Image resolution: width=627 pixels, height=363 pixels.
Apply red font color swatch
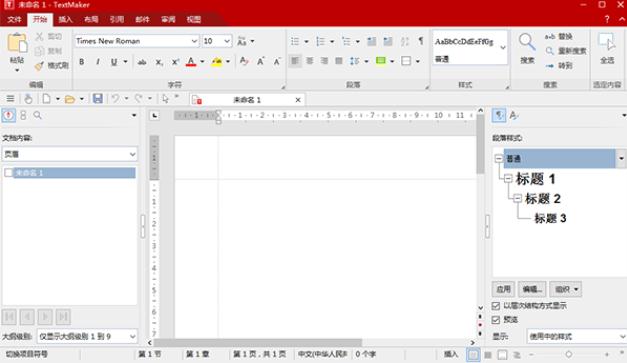pos(191,62)
